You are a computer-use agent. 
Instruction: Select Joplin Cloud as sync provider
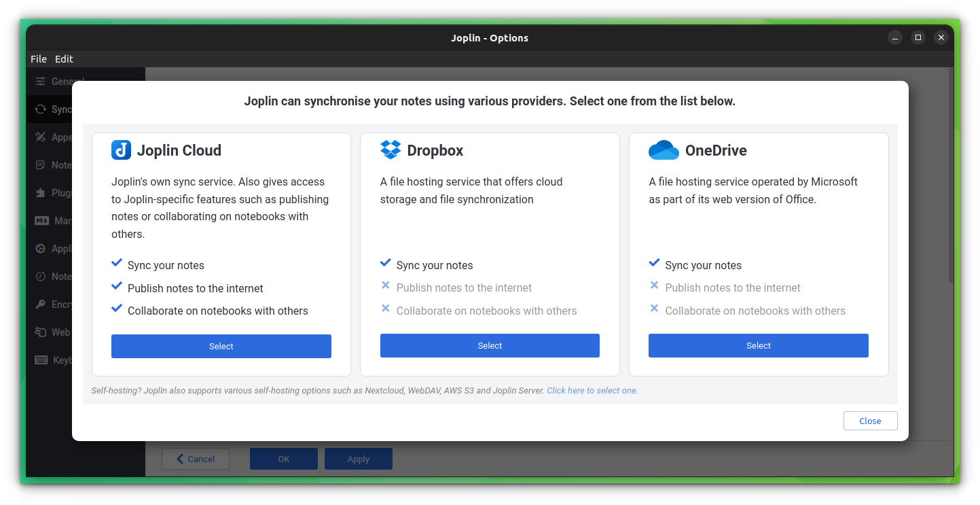221,346
